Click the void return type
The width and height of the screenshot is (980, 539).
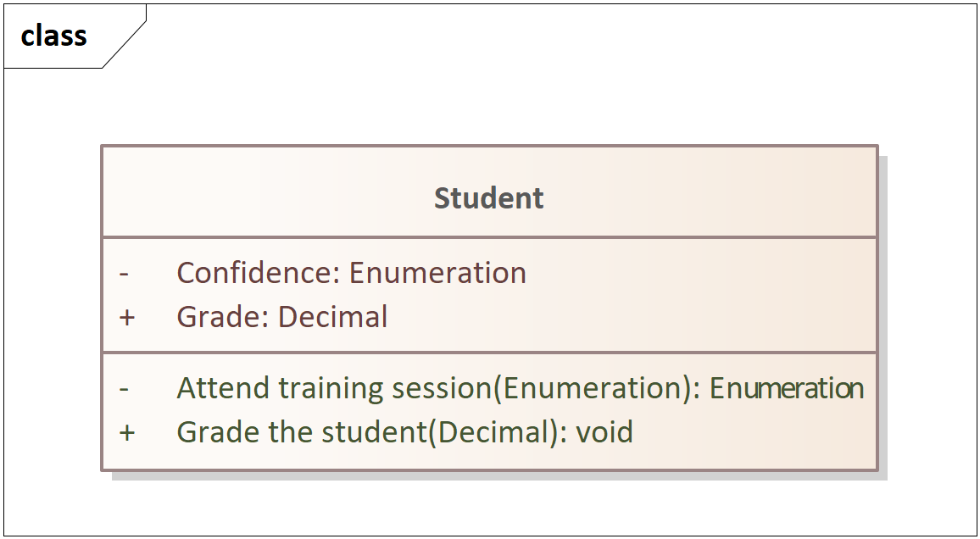click(604, 431)
